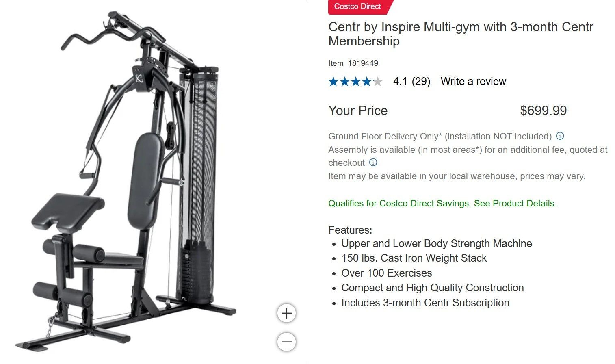Click the $699.99 price
This screenshot has height=364, width=615.
(543, 110)
